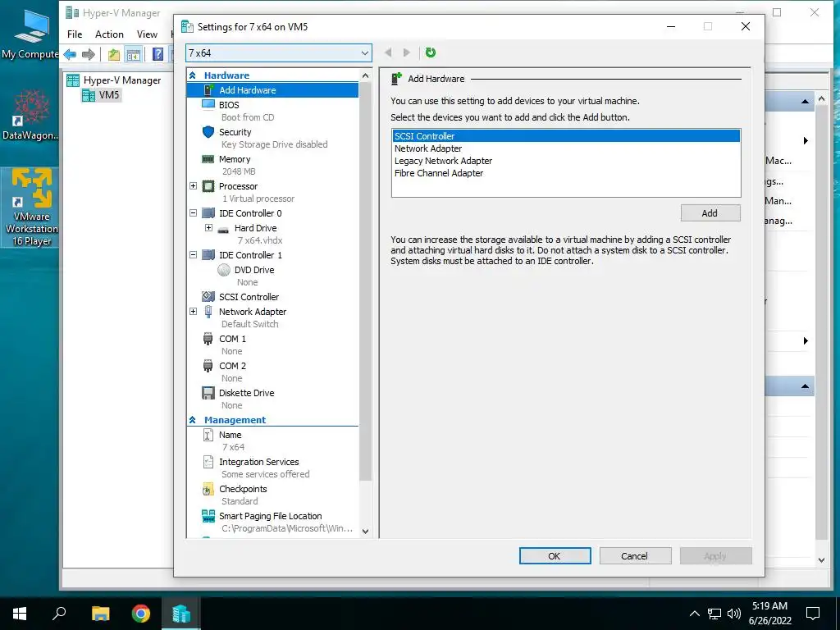Select the Name settings icon
Viewport: 840px width, 630px height.
(208, 435)
